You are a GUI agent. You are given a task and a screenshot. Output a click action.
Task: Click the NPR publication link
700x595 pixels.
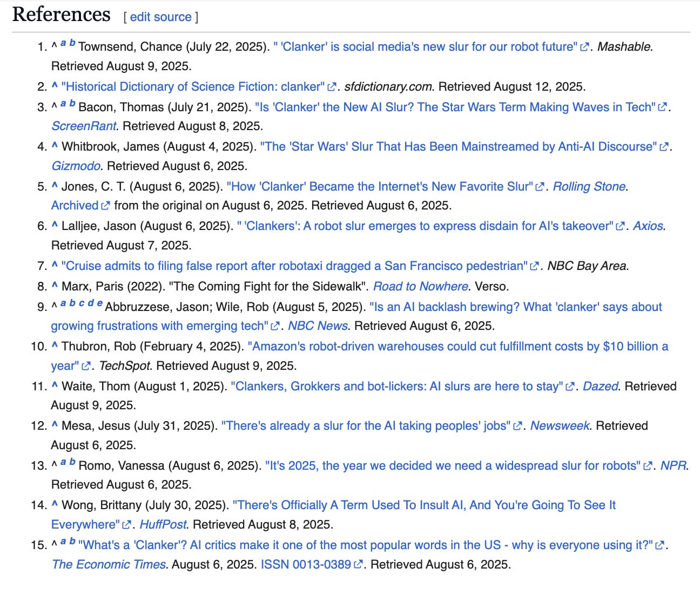pos(674,465)
